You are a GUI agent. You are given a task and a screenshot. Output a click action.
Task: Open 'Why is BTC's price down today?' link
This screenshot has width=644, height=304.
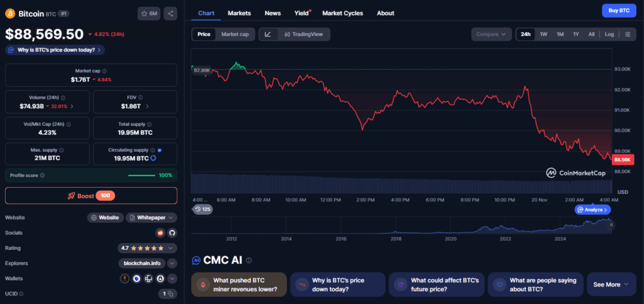(x=55, y=50)
